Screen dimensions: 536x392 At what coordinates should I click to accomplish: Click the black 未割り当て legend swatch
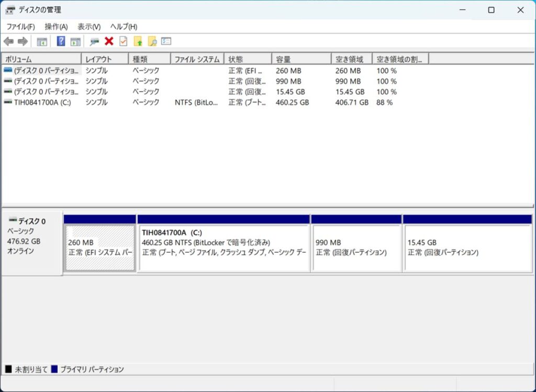(x=8, y=369)
